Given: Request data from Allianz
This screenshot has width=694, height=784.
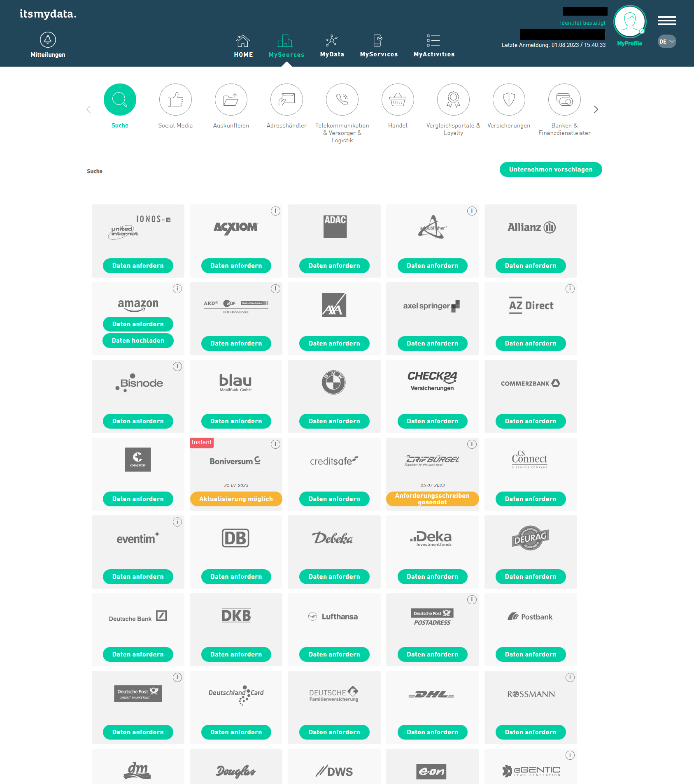Looking at the screenshot, I should [x=531, y=266].
